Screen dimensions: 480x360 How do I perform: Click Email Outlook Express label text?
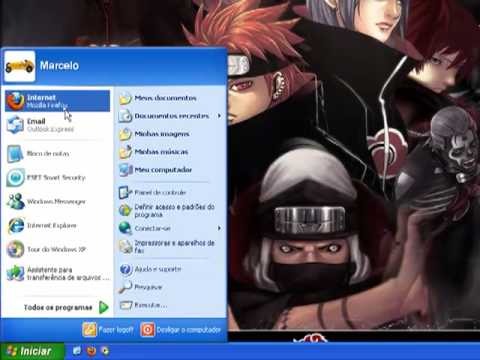50,125
